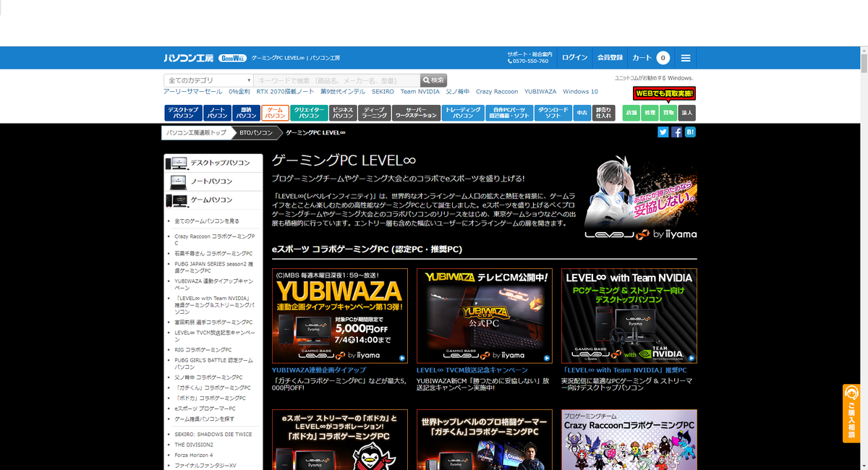This screenshot has height=470, width=868.
Task: Click the WEBでも買取実施 banner
Action: (x=664, y=93)
